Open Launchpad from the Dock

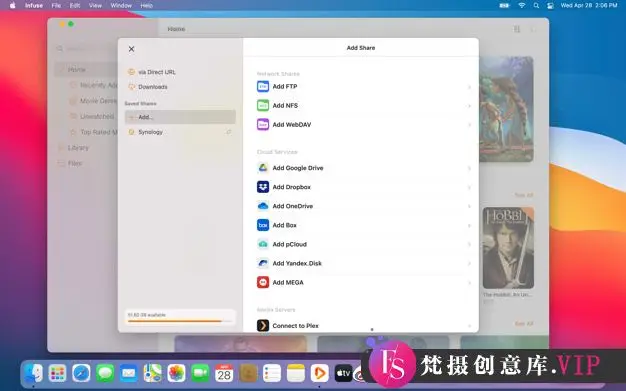(x=57, y=373)
